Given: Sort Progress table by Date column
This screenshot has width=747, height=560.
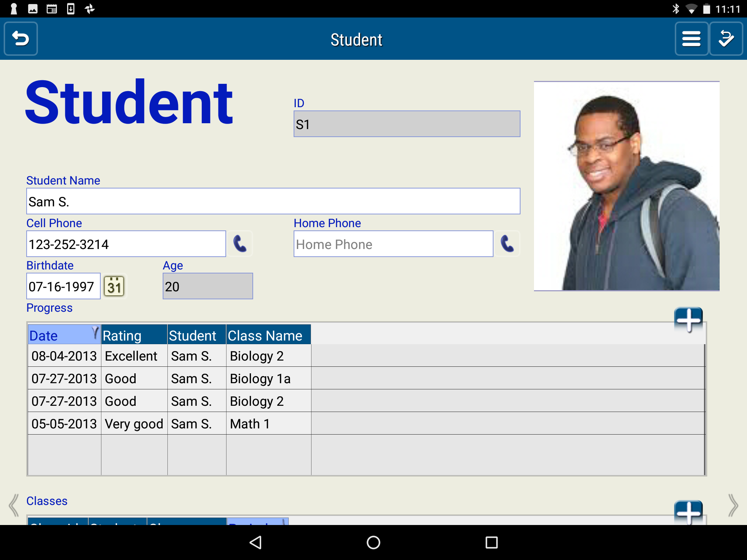Looking at the screenshot, I should (64, 335).
